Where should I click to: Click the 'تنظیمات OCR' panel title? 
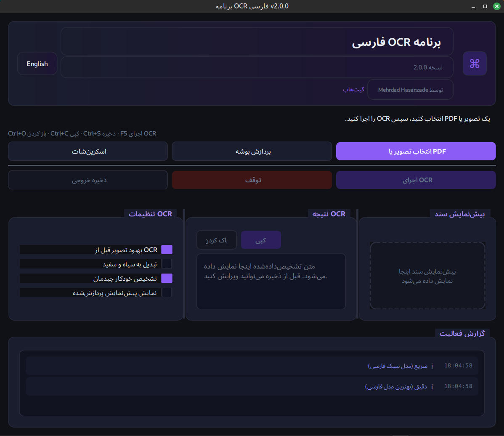point(151,214)
